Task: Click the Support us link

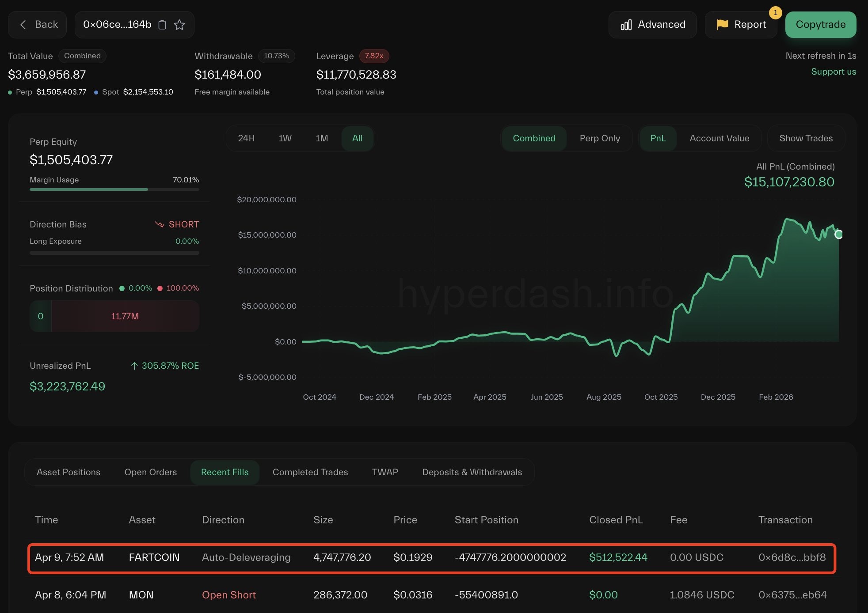Action: point(834,71)
